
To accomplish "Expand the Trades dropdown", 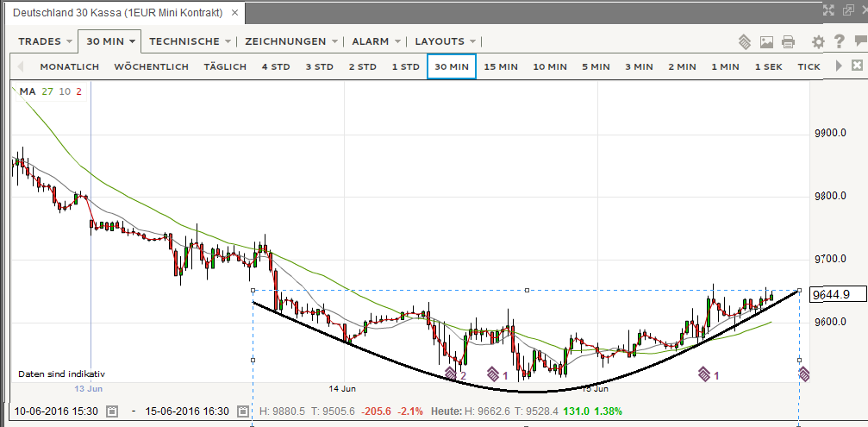I will pyautogui.click(x=44, y=41).
